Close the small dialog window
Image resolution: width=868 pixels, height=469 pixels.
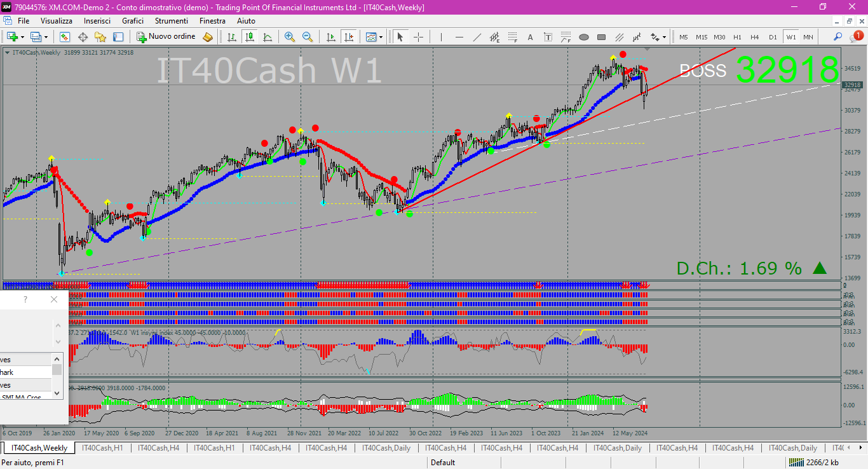54,299
